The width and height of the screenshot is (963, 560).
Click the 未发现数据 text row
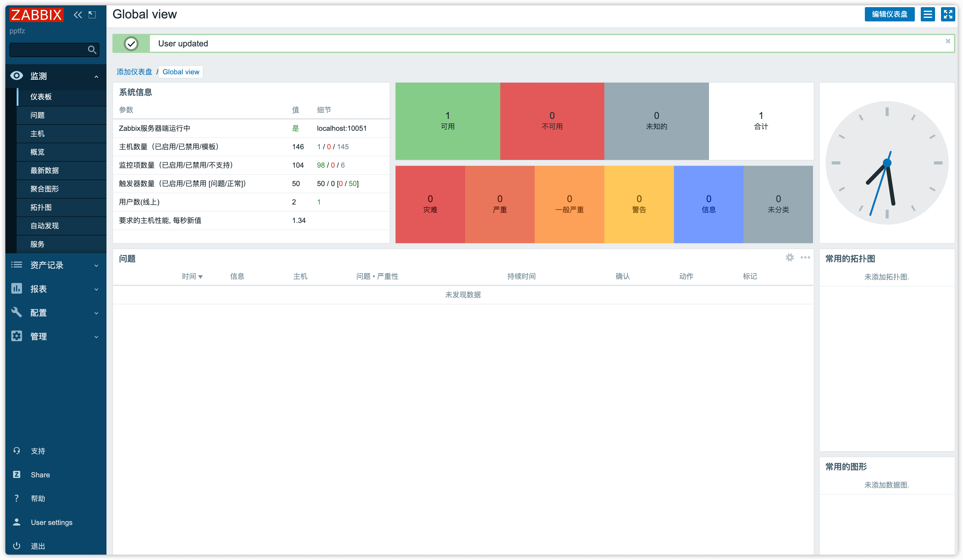[463, 295]
